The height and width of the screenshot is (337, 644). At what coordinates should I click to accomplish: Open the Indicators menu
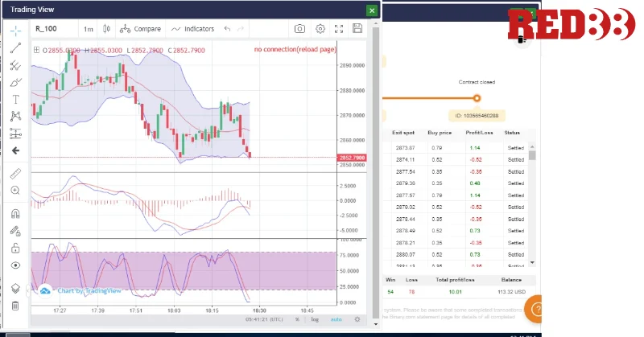pyautogui.click(x=192, y=29)
